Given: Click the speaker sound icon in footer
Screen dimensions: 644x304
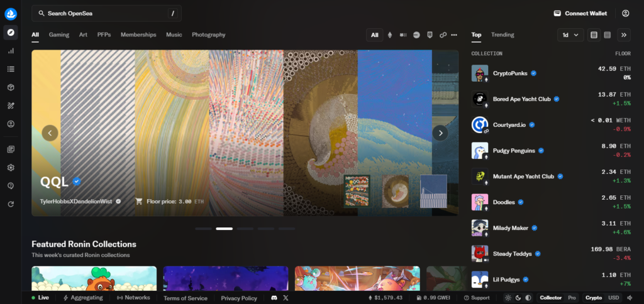Looking at the screenshot, I should click(x=630, y=298).
